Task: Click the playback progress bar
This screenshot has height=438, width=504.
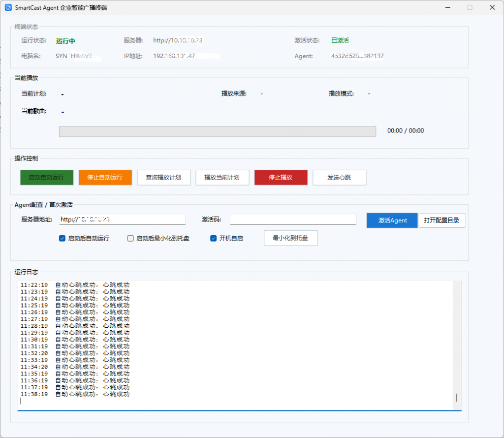Action: (x=218, y=131)
